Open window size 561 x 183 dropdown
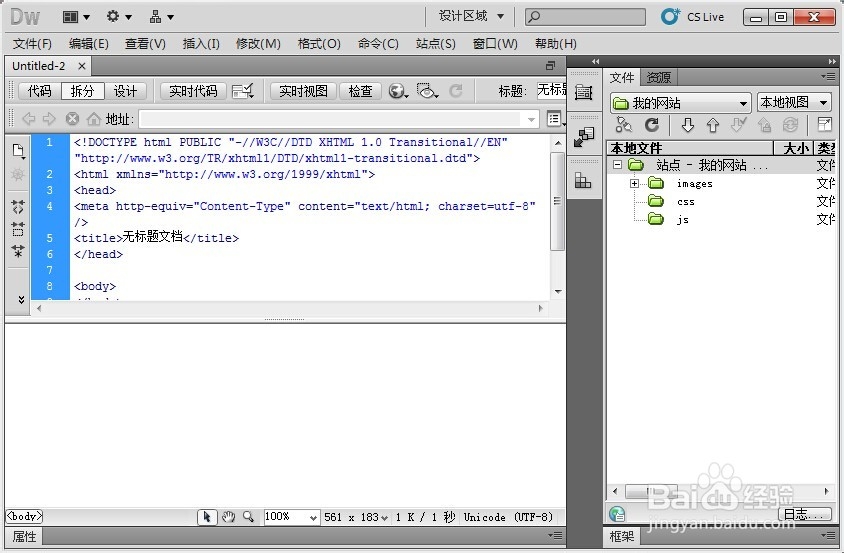844x553 pixels. click(x=356, y=517)
